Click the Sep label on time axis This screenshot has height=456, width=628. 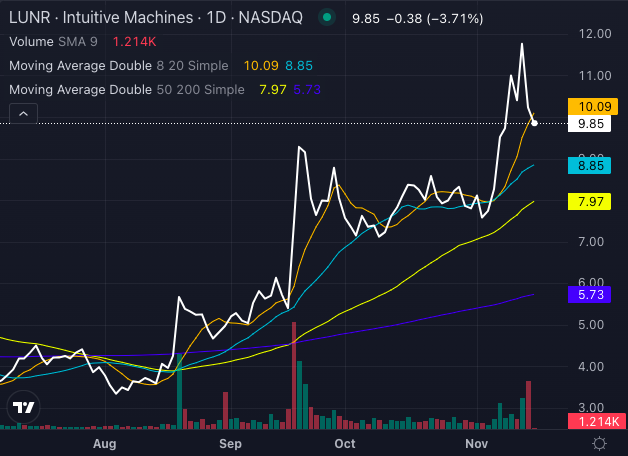point(231,443)
